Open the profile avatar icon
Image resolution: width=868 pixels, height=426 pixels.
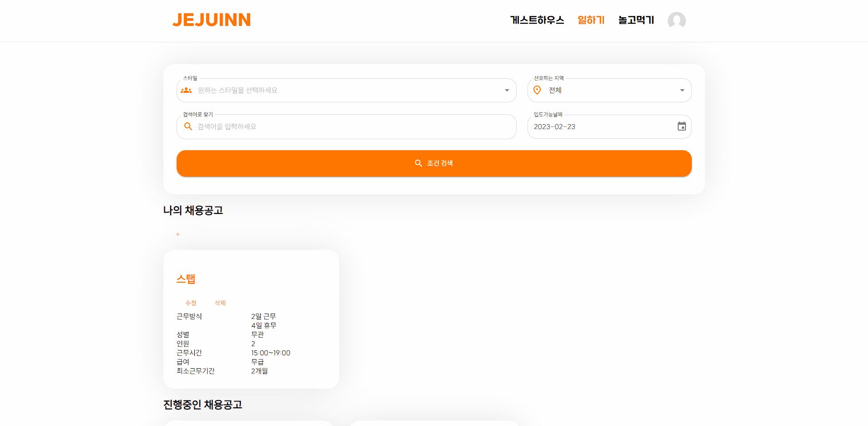[676, 20]
